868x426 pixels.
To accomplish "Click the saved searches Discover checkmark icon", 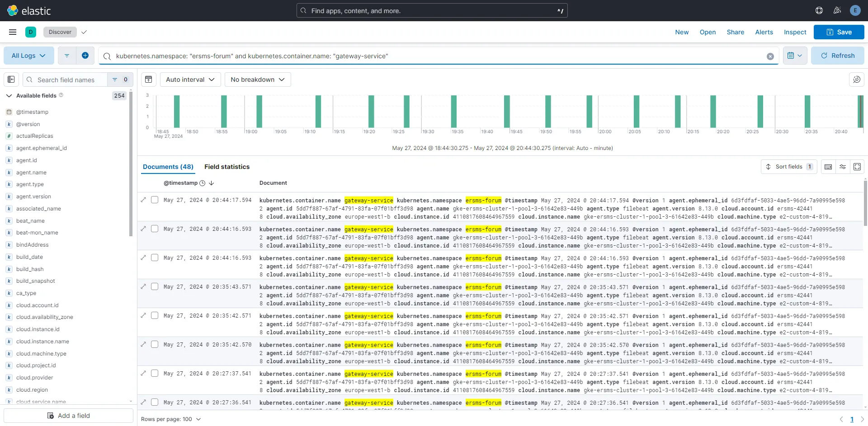I will coord(84,32).
